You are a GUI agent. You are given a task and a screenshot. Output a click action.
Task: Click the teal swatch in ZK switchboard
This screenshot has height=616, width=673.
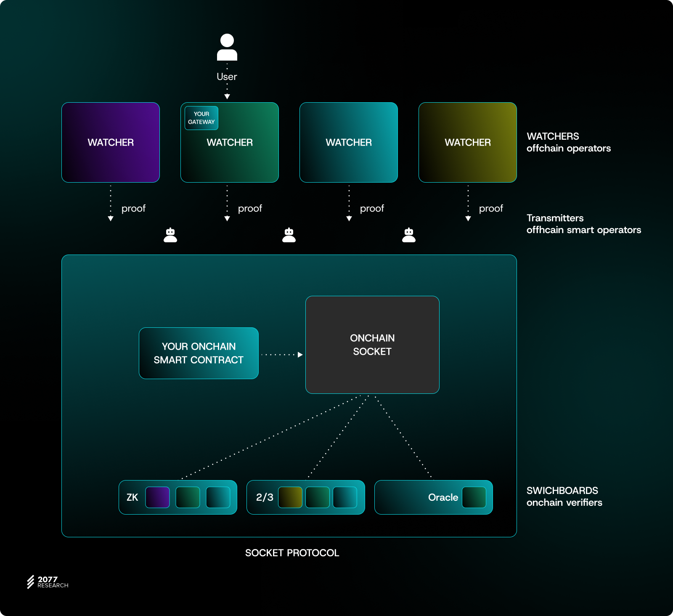click(218, 497)
